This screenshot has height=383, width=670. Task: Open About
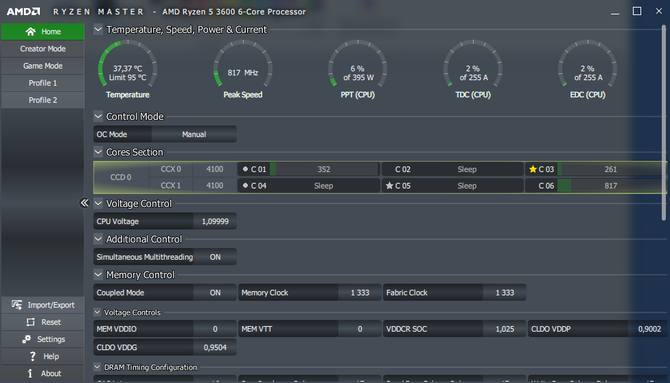pyautogui.click(x=43, y=373)
